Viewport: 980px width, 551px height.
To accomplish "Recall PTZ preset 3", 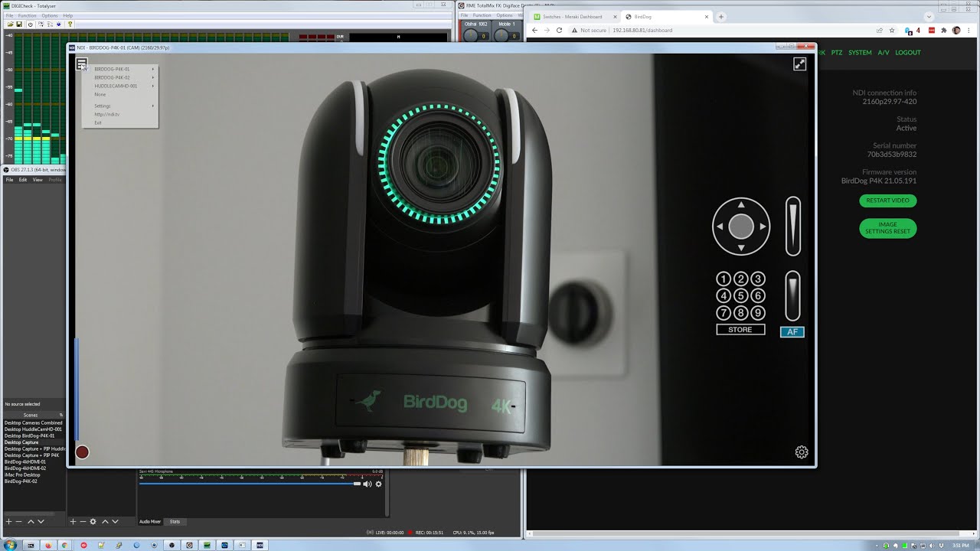I will (758, 279).
